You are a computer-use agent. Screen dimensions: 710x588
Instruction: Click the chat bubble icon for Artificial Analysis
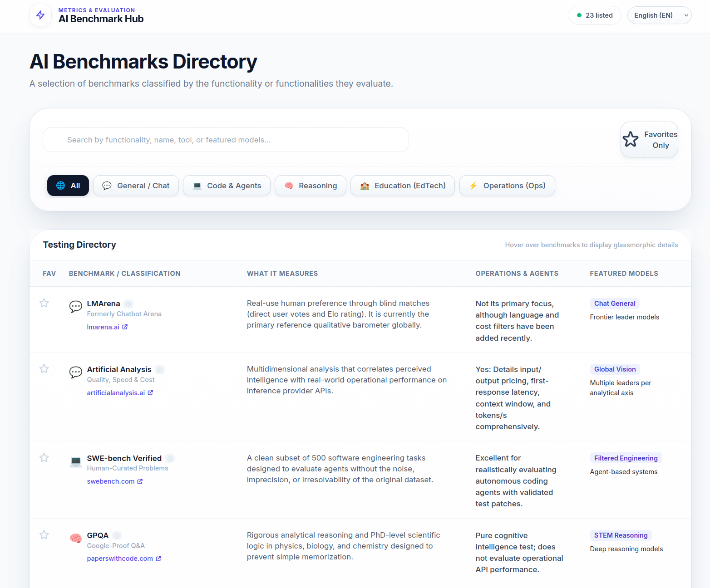(75, 372)
